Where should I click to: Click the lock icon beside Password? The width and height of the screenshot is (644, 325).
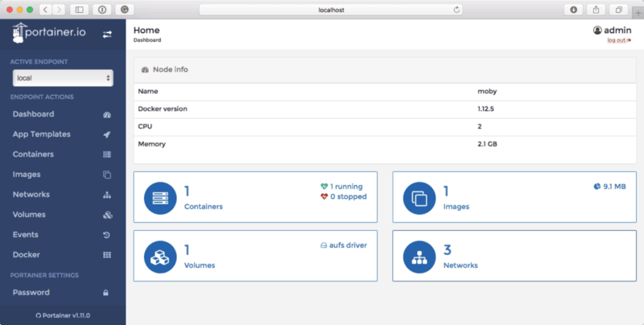pos(106,293)
